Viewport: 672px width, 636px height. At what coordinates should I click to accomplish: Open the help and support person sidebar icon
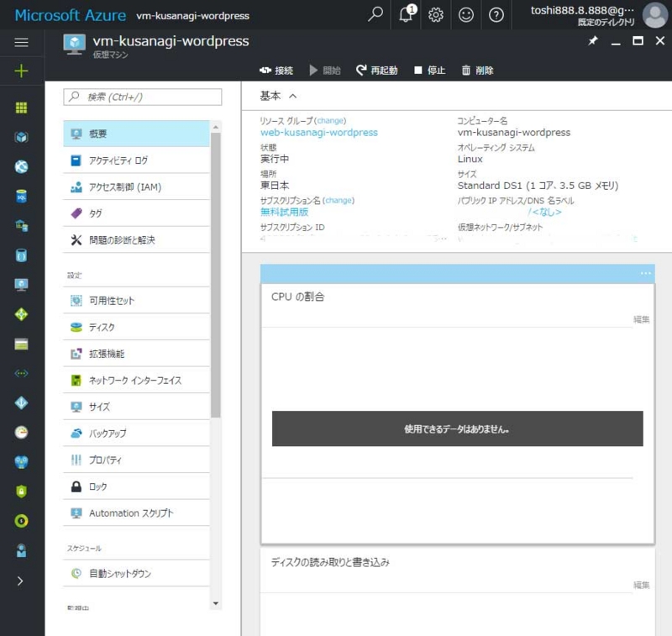(21, 550)
